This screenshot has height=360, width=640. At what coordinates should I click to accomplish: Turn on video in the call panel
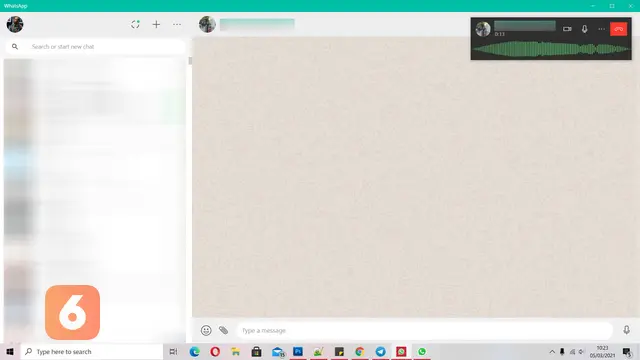(x=567, y=29)
